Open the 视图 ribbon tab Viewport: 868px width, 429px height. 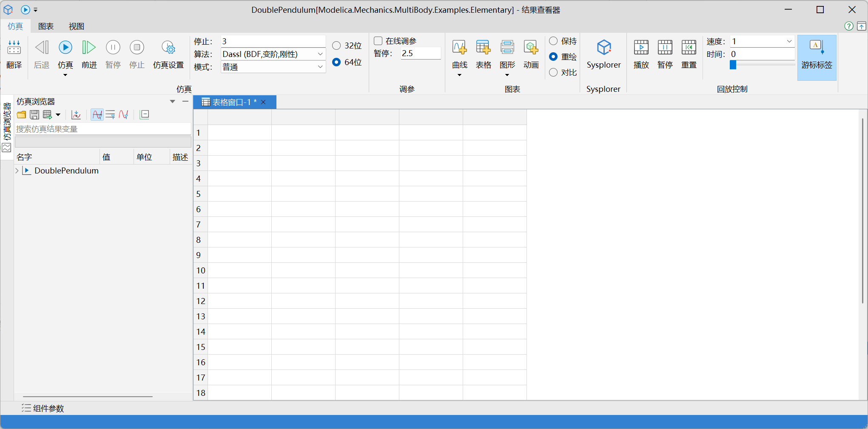[77, 26]
